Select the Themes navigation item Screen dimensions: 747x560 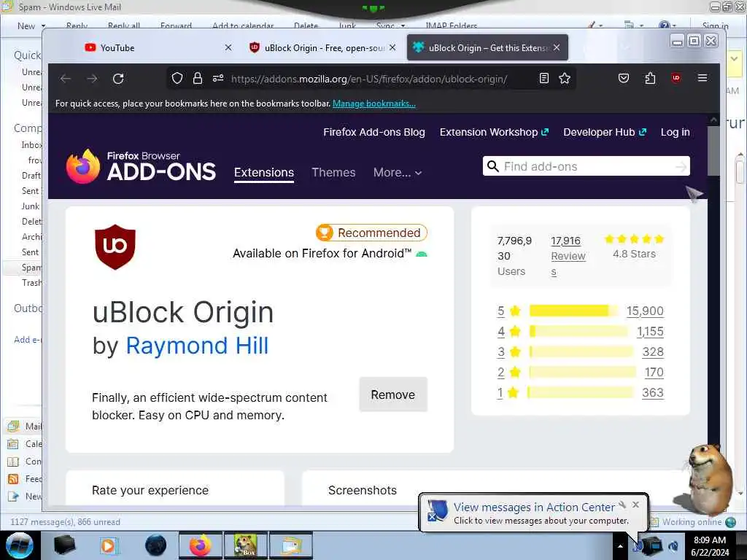[x=333, y=172]
